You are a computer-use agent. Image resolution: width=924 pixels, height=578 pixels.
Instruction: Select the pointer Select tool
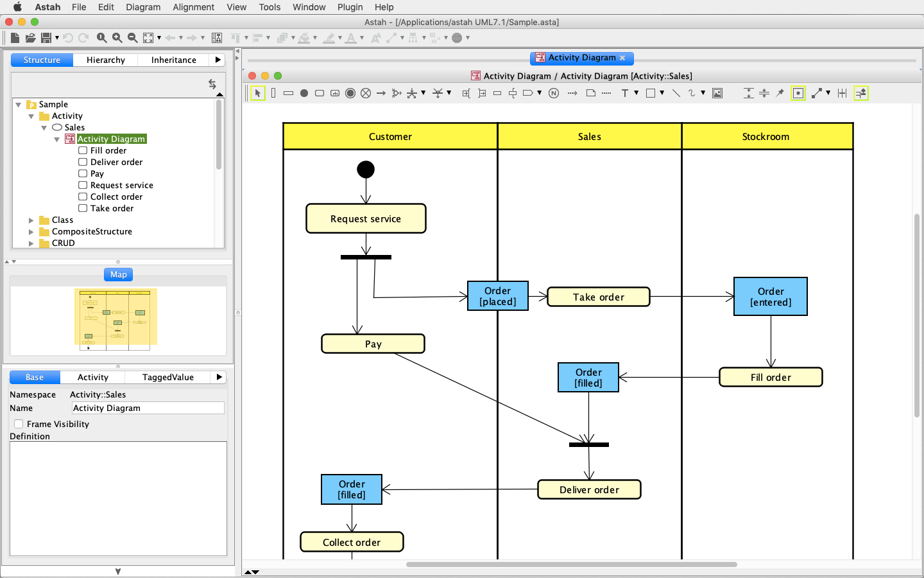click(x=258, y=93)
